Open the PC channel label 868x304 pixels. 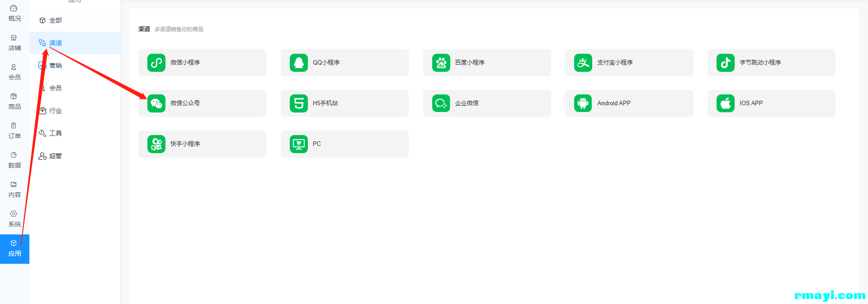[317, 144]
